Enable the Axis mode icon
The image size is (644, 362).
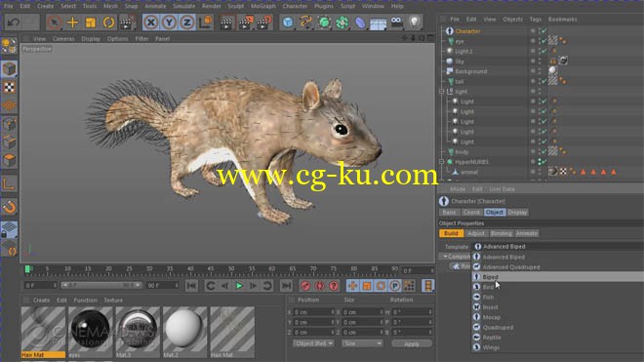click(9, 184)
